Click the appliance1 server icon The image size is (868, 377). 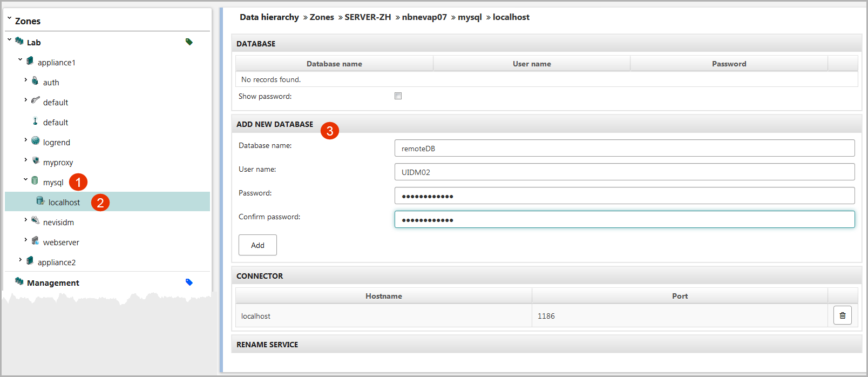[x=30, y=61]
